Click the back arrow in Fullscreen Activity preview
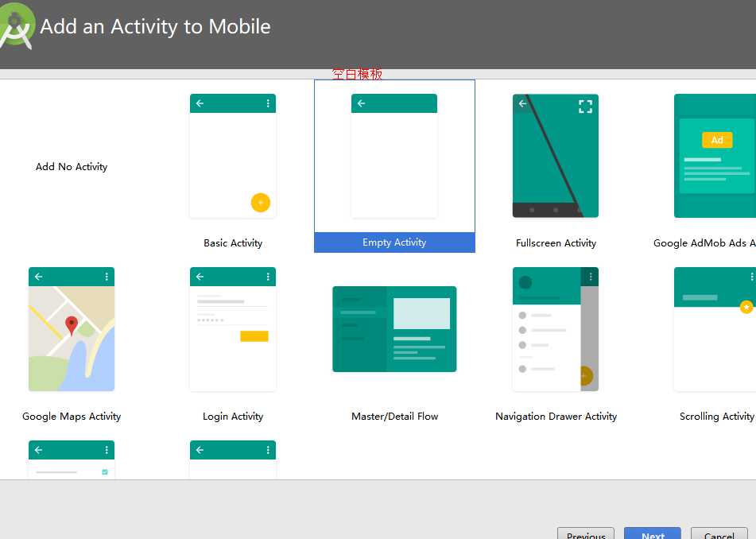This screenshot has width=756, height=539. coord(522,103)
